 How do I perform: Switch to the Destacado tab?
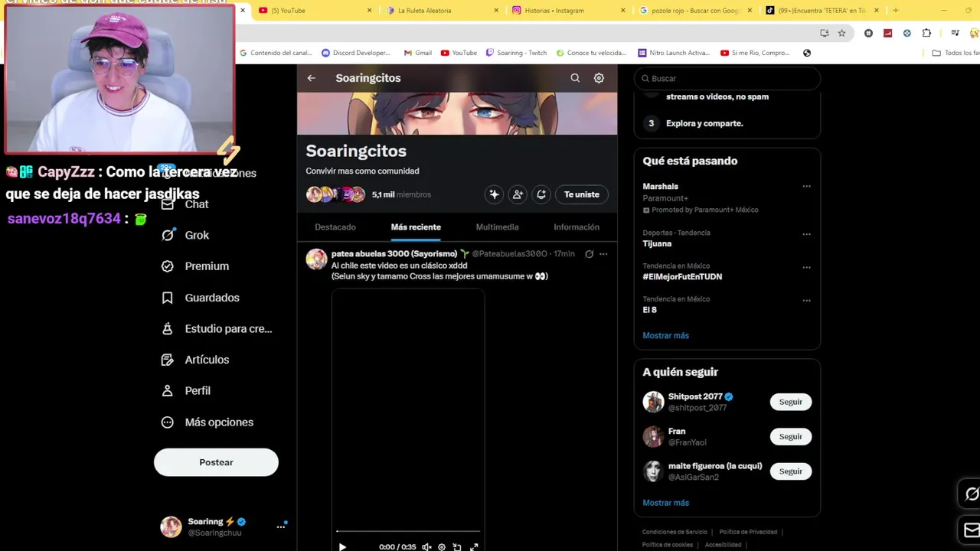point(335,227)
